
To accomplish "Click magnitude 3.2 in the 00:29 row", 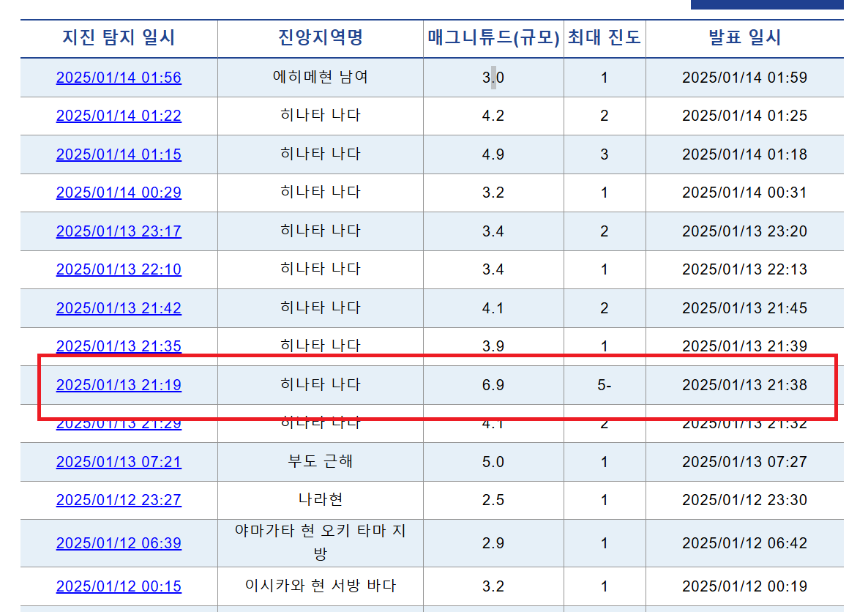I will (493, 193).
